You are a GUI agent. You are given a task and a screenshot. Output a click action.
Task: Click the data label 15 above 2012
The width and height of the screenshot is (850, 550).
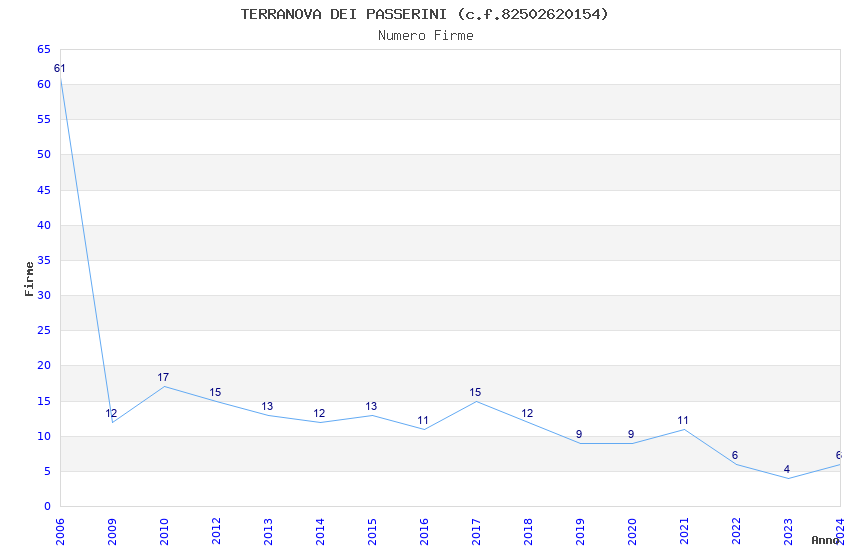215,392
